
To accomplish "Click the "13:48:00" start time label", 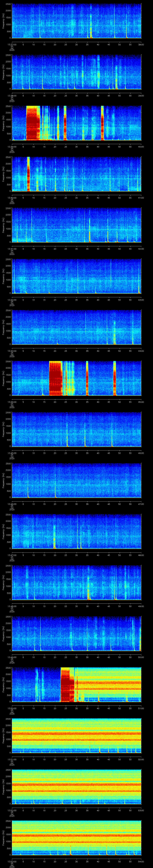I will tap(12, 606).
